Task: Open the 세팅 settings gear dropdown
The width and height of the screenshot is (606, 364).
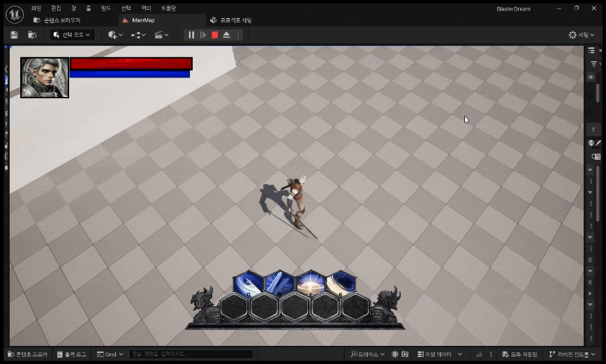Action: click(582, 35)
